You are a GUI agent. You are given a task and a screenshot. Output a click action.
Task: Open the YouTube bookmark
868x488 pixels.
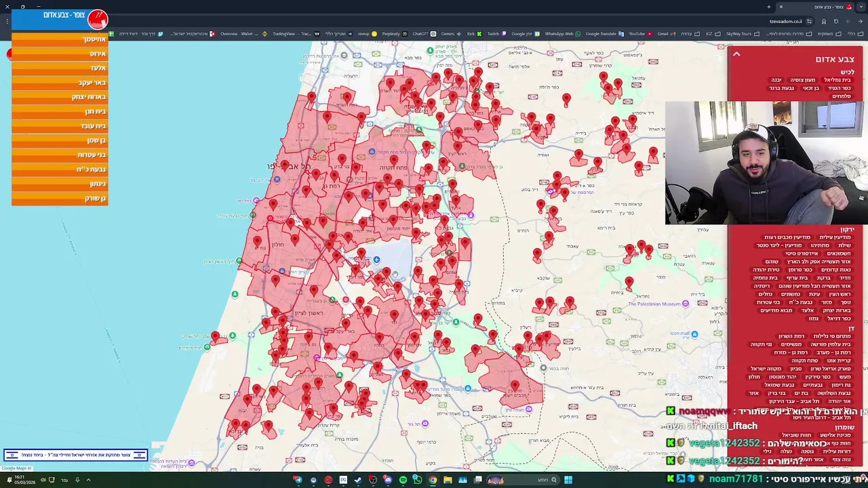click(x=639, y=34)
